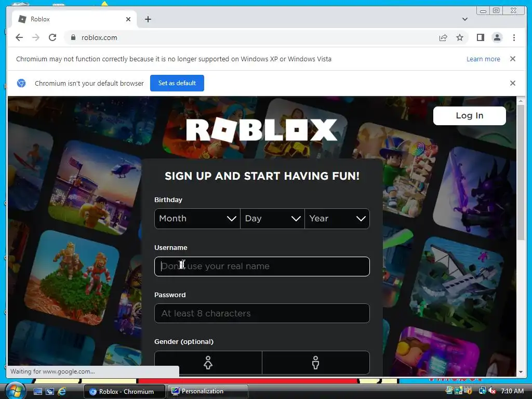532x399 pixels.
Task: Dismiss the unsupported Windows warning bar
Action: pyautogui.click(x=513, y=59)
